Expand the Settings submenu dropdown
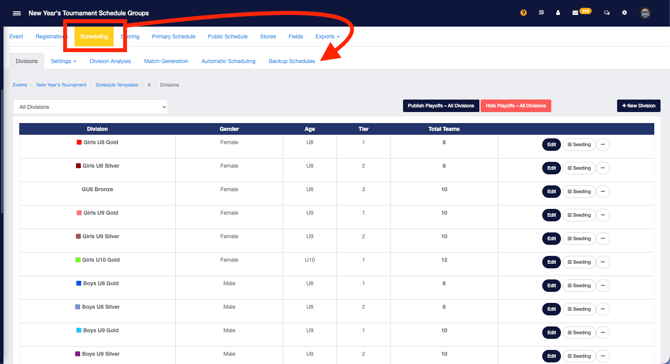The height and width of the screenshot is (364, 670). click(63, 61)
